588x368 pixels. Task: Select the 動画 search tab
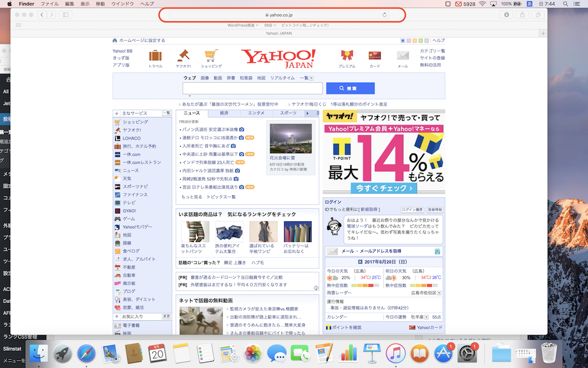(218, 78)
